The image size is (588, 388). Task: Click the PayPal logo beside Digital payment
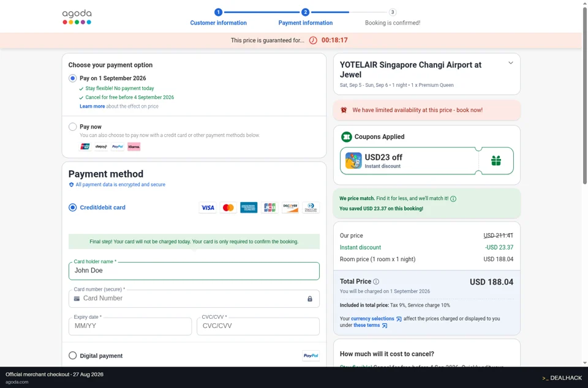[311, 356]
